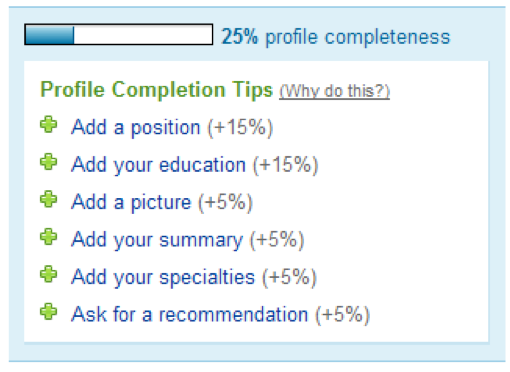
Task: Click the profile completeness progress bar
Action: coord(119,34)
